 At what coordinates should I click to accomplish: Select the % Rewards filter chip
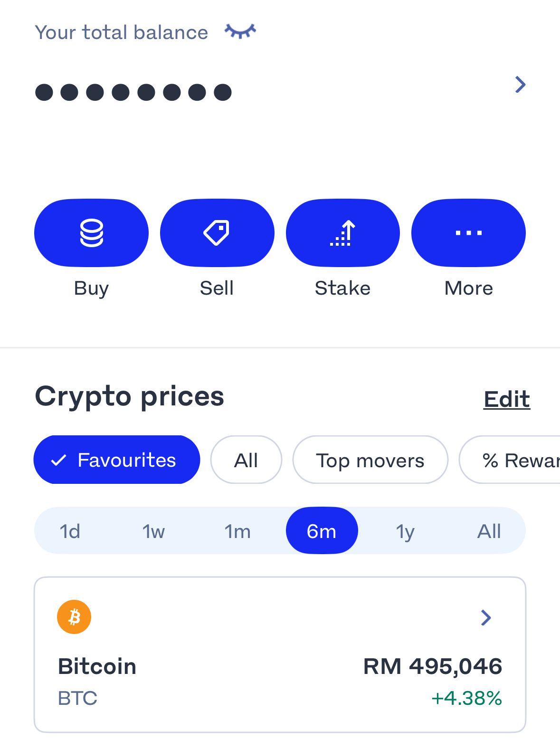pyautogui.click(x=510, y=460)
